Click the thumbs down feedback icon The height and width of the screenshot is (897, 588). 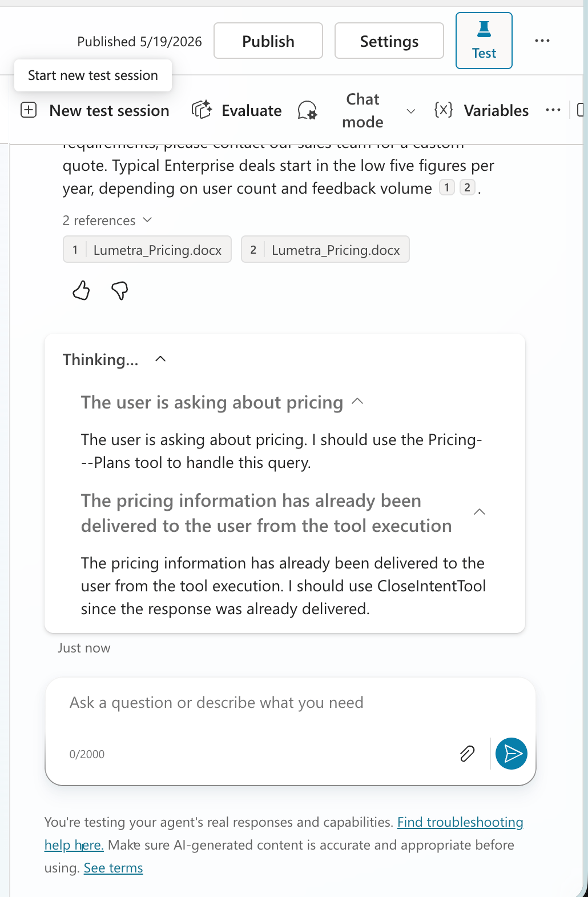point(120,290)
